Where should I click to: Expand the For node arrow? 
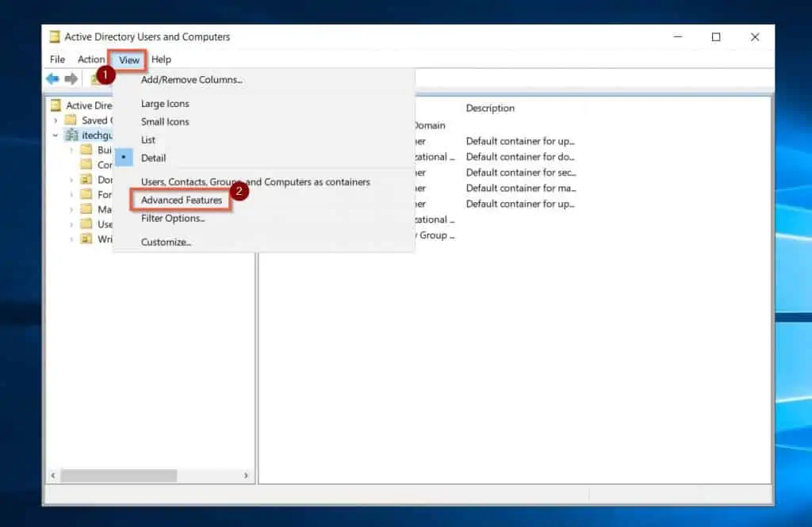71,195
